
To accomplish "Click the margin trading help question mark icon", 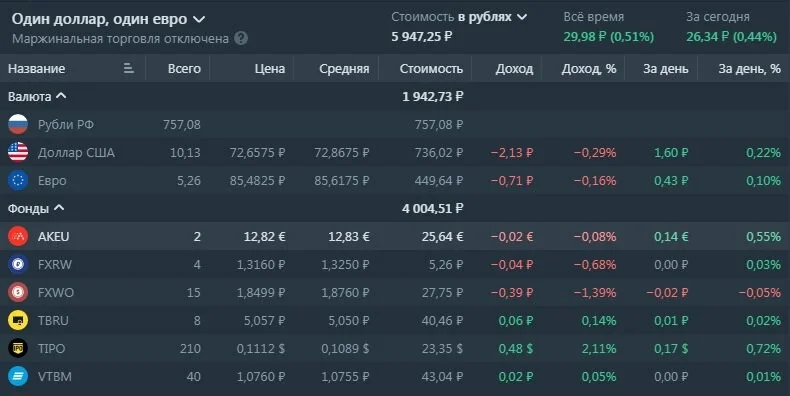I will click(241, 38).
